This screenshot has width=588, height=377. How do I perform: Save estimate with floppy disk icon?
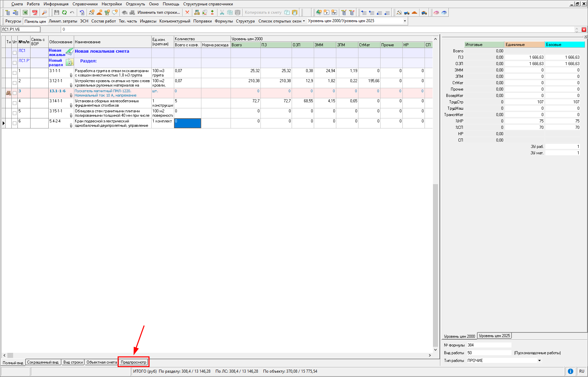click(x=56, y=12)
